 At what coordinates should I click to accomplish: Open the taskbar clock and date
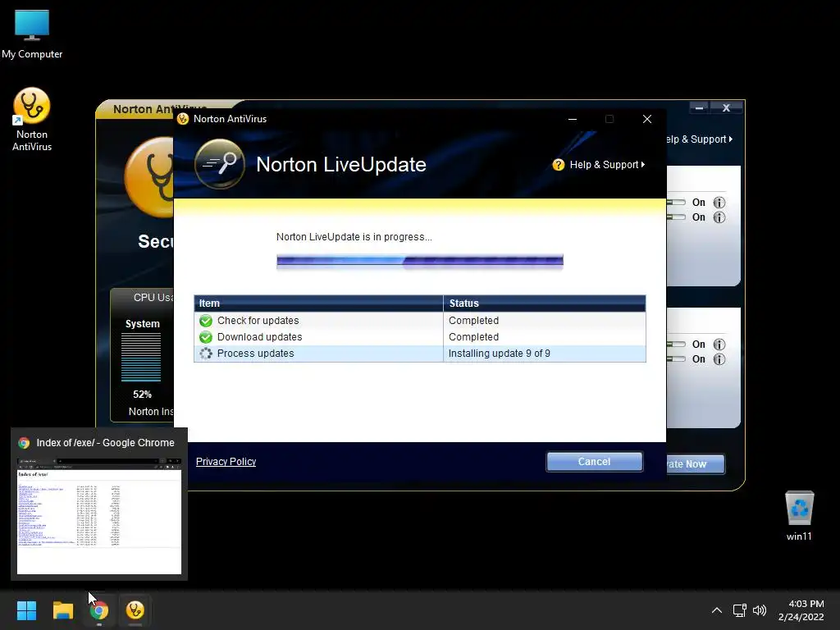tap(801, 610)
